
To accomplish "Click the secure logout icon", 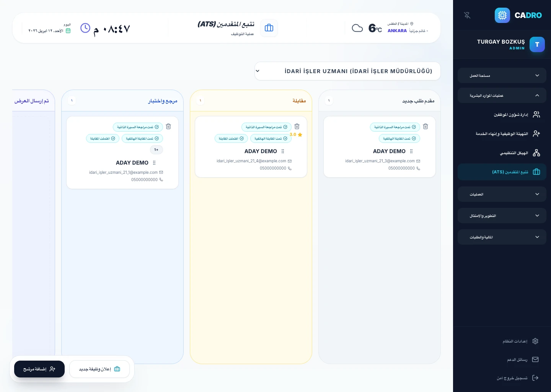I will [x=535, y=378].
